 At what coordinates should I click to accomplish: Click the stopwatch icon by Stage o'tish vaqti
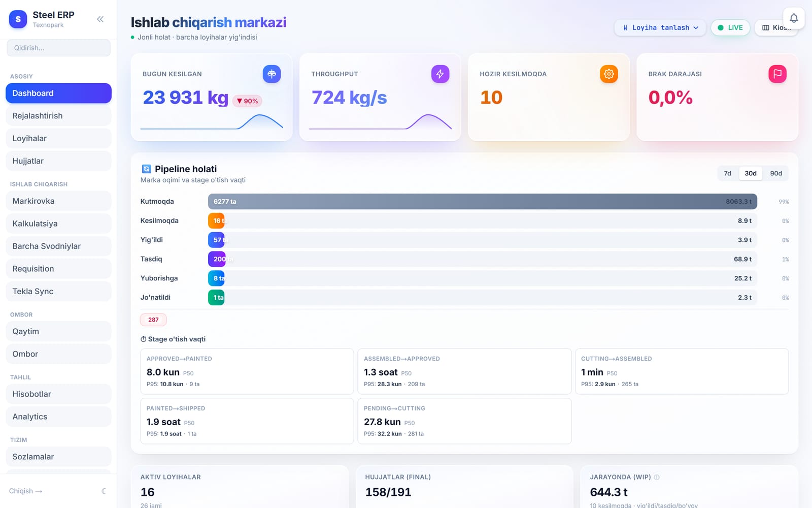tap(144, 339)
